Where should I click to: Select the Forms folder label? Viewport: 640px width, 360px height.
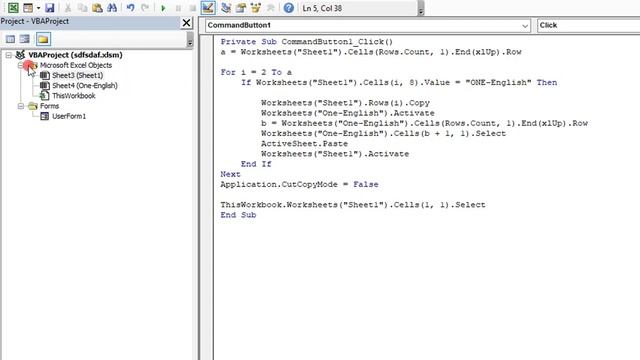point(49,106)
